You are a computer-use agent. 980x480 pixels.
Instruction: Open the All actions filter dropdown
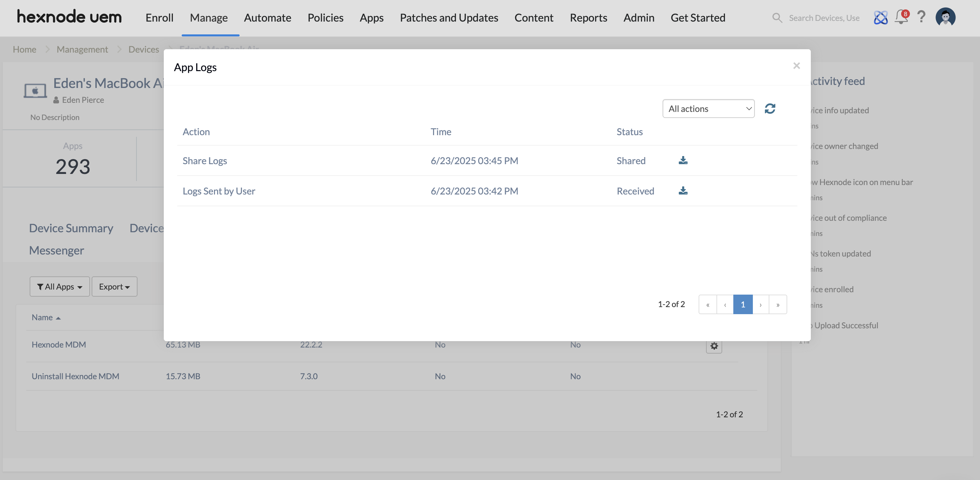[x=708, y=109]
